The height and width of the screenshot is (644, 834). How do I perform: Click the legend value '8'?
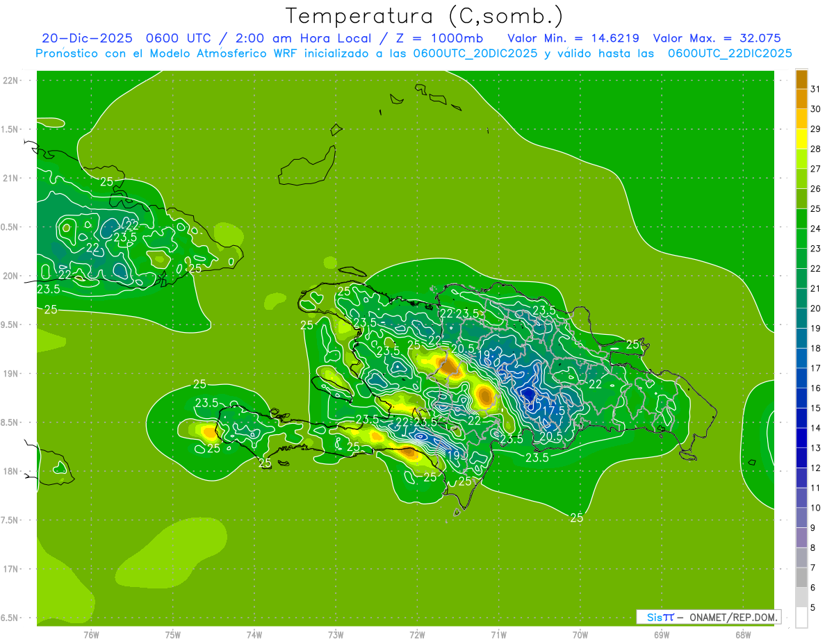813,548
